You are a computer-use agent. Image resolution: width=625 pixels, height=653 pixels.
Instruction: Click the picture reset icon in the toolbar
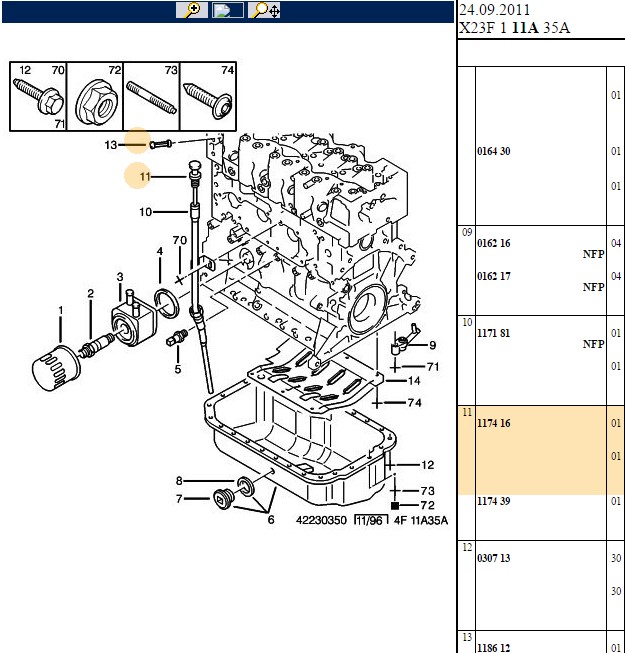pyautogui.click(x=227, y=10)
